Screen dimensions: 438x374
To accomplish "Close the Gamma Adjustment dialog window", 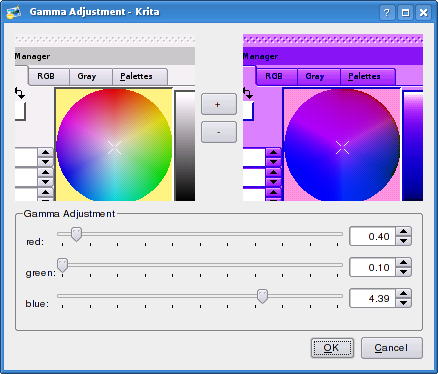I will [424, 13].
